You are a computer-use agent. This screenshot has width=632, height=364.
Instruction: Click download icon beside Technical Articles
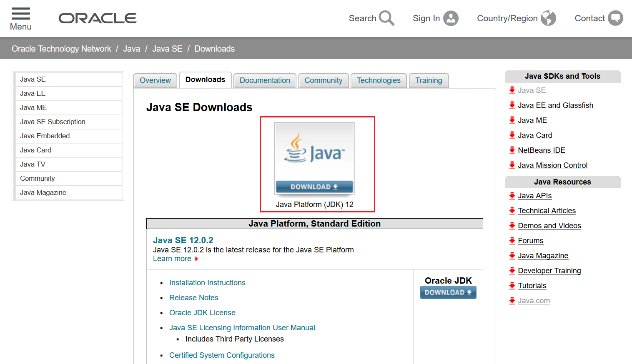click(512, 211)
